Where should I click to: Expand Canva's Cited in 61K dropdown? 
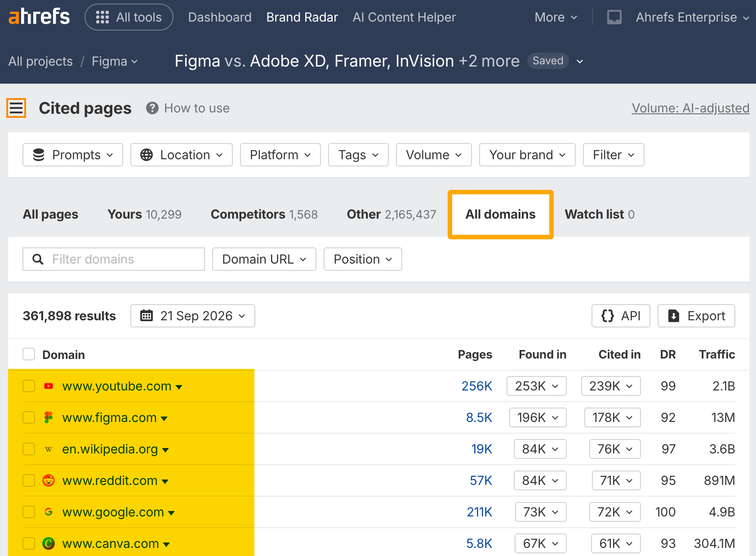coord(616,543)
